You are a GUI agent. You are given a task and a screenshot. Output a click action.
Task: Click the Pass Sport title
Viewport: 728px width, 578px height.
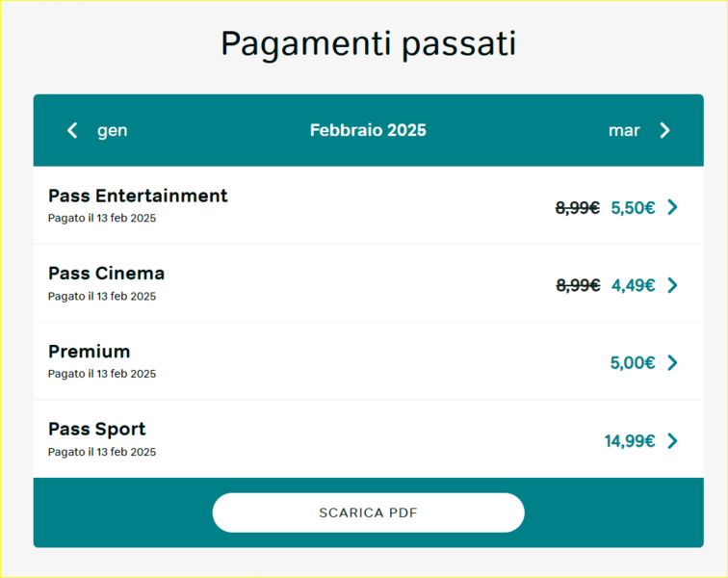click(x=97, y=429)
